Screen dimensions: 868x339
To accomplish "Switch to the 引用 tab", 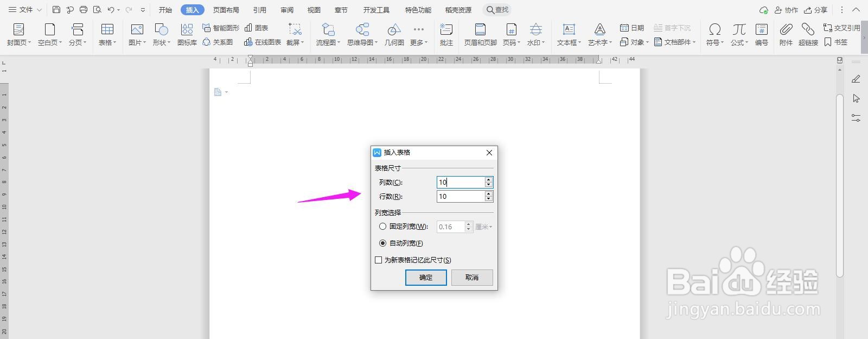I will (260, 10).
